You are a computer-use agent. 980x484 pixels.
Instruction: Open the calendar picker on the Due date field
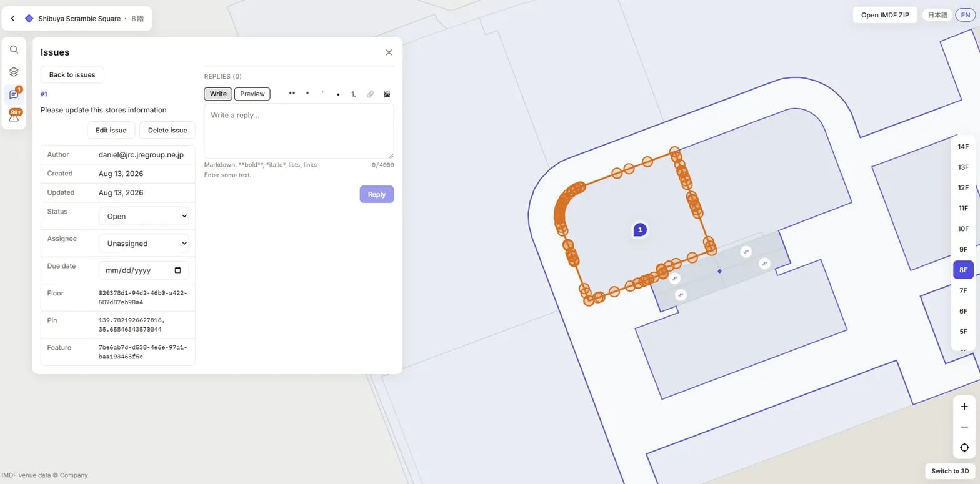click(x=177, y=270)
